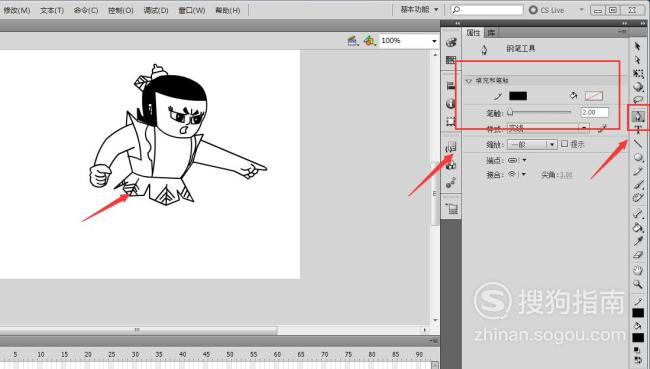
Task: Select the Hand tool
Action: pos(638,270)
